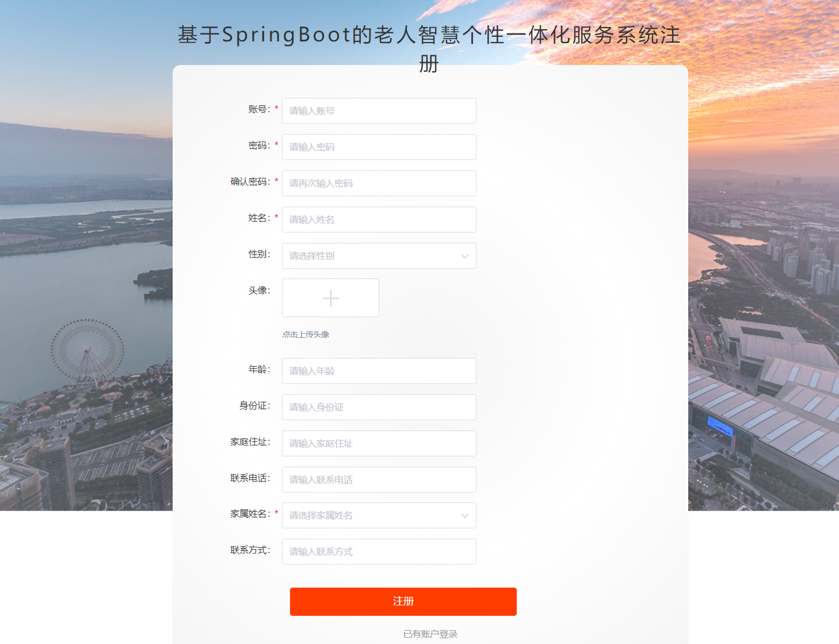839x644 pixels.
Task: Click the 点击上传头像 hint text
Action: point(306,334)
